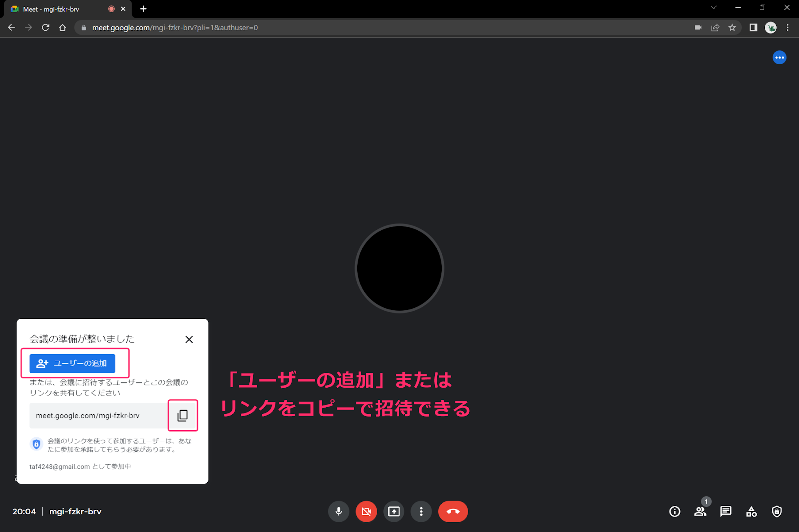Click the present screen button

(394, 511)
